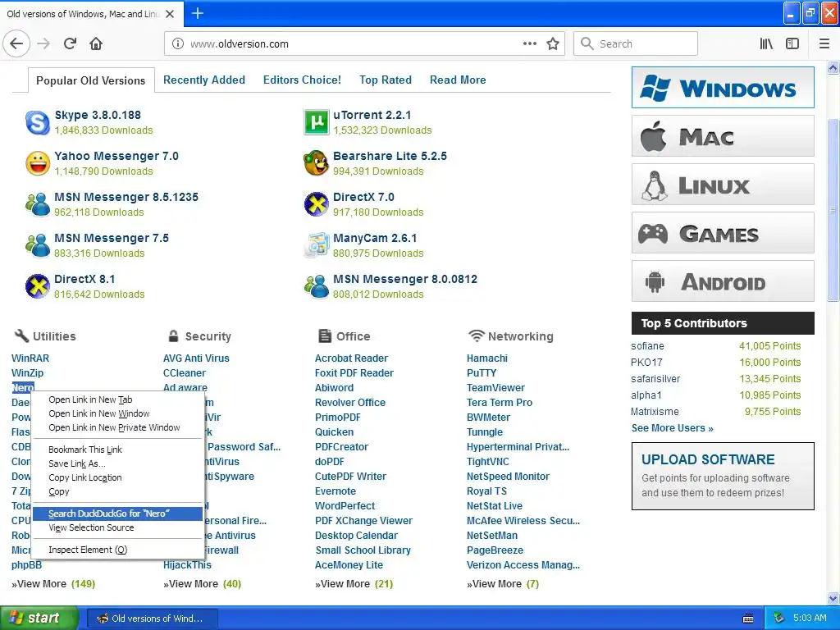Click View More (21) under Office
This screenshot has width=840, height=630.
(x=354, y=584)
